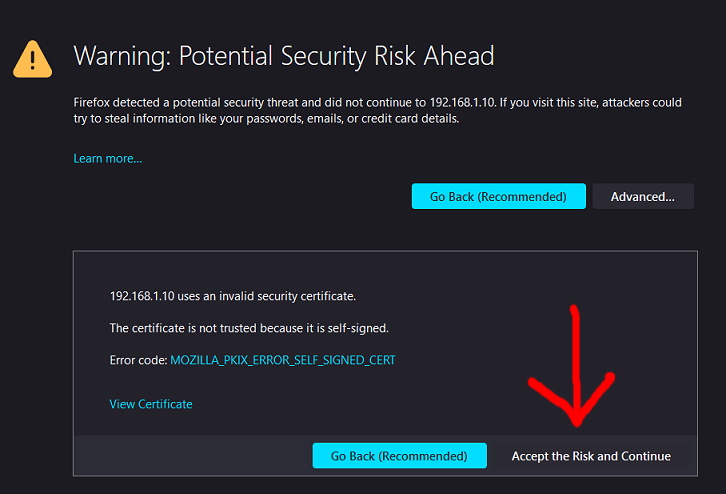Collapse details with the Advanced… button

click(x=642, y=196)
